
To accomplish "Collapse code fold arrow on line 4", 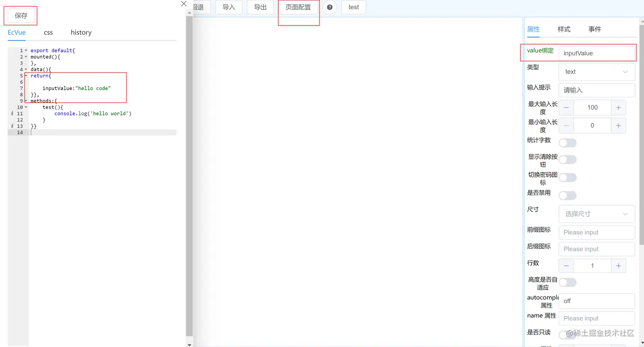I will (x=26, y=69).
